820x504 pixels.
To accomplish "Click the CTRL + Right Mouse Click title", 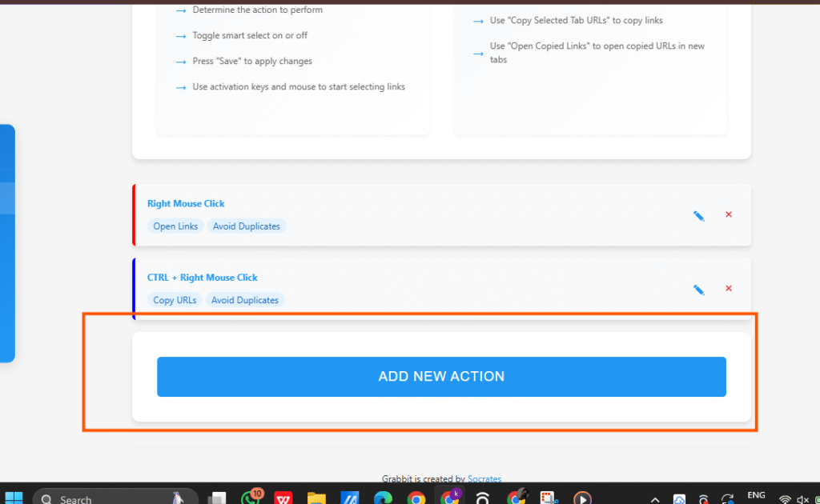I will coord(203,278).
